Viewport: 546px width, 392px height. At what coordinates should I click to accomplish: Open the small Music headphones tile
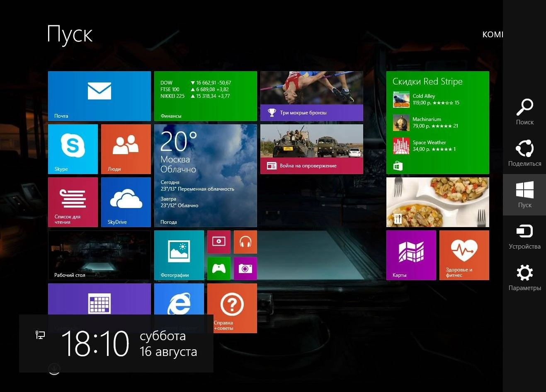pos(245,242)
